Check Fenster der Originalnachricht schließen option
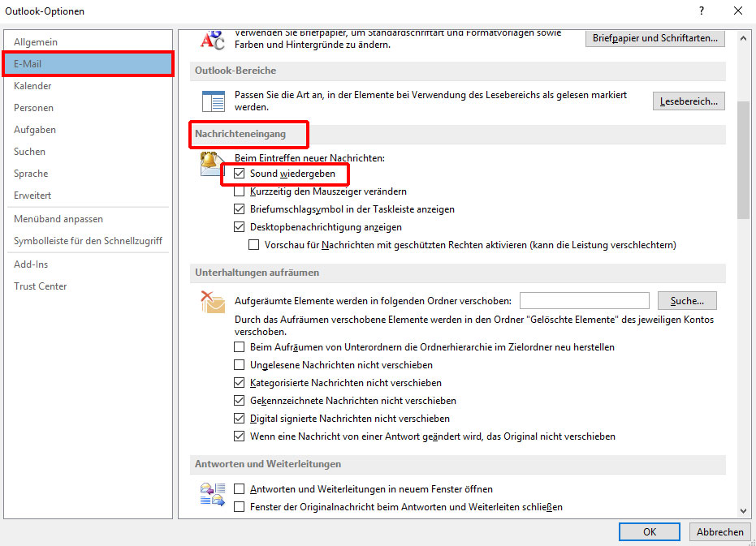The image size is (756, 546). click(x=239, y=507)
